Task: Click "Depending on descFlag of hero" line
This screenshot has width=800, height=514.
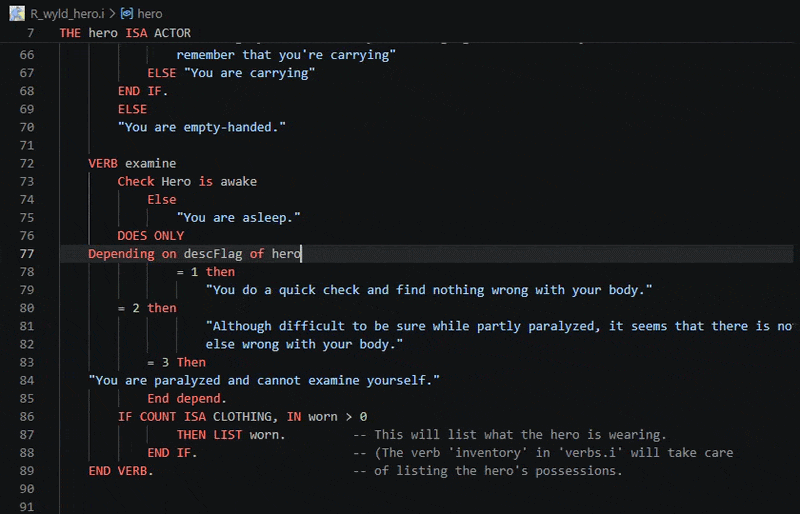Action: pos(194,254)
